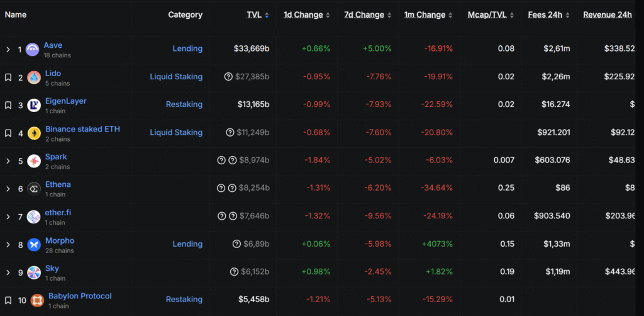Open the Ethena protocol link
The image size is (644, 316).
pyautogui.click(x=58, y=184)
